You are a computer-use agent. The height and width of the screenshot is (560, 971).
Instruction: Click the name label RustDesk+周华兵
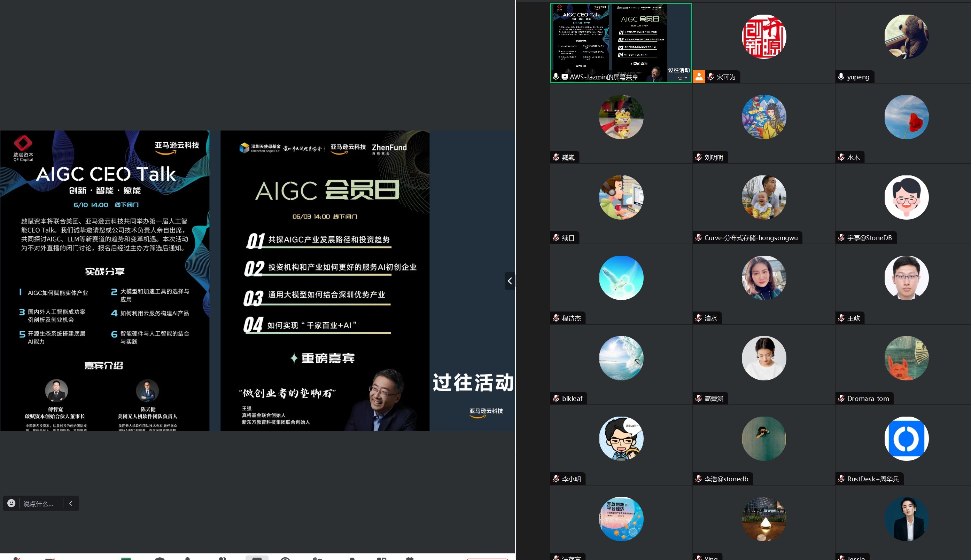pyautogui.click(x=873, y=479)
